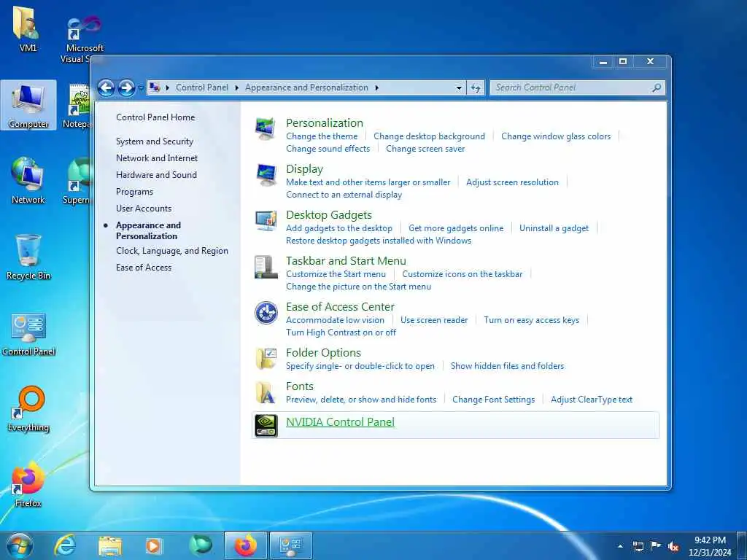This screenshot has width=747, height=560.
Task: Open Windows Media Player from the taskbar
Action: click(153, 545)
